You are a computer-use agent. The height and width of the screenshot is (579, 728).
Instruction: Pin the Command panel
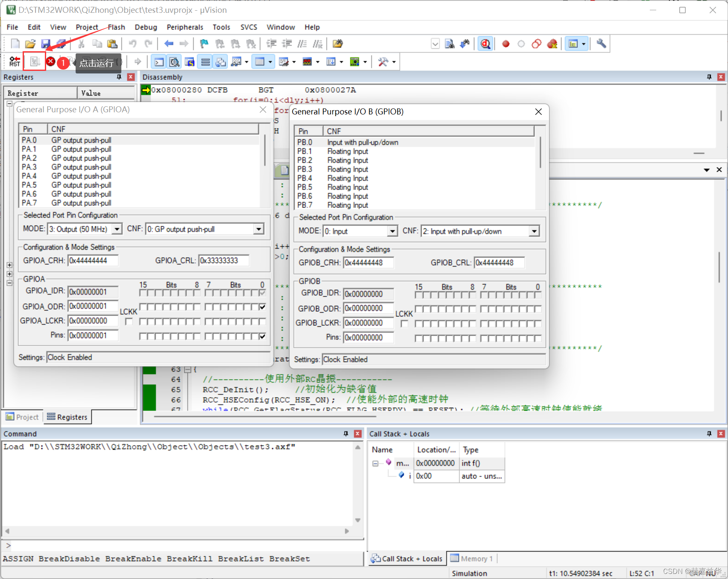(x=346, y=434)
